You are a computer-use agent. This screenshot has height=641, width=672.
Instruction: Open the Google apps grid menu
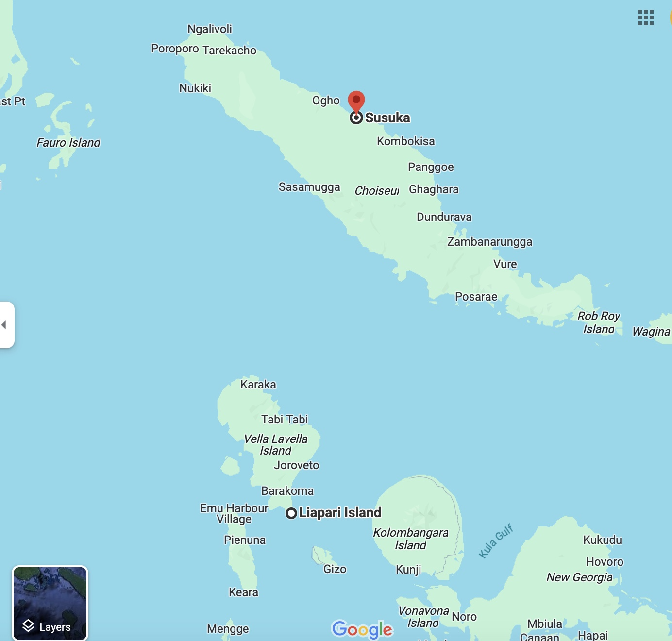(x=645, y=17)
